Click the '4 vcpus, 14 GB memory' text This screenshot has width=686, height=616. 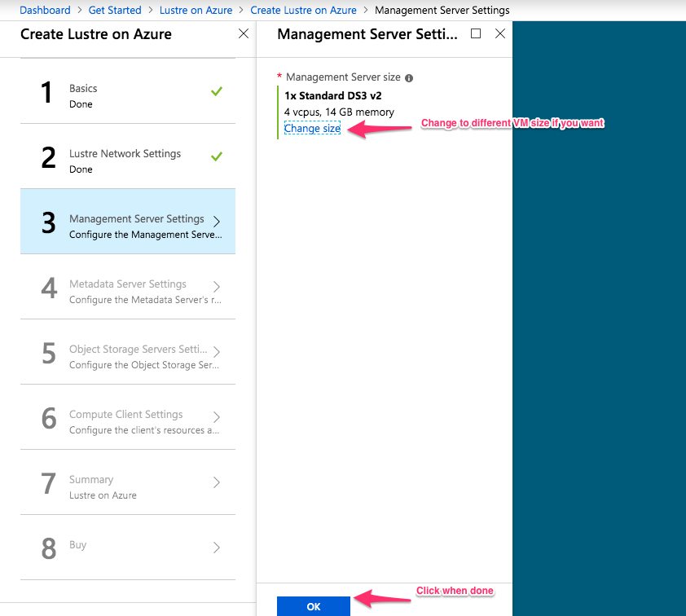click(x=339, y=112)
